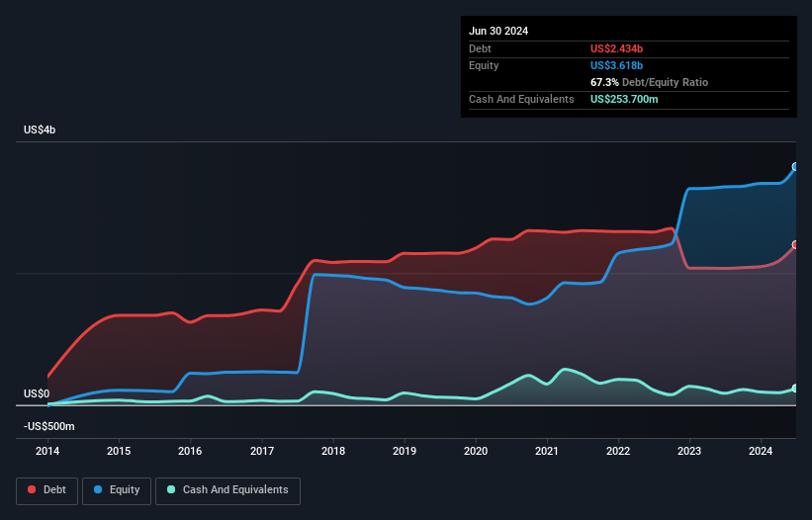Screen dimensions: 812x520
Task: Click the US$253.700m cash value
Action: (x=624, y=99)
